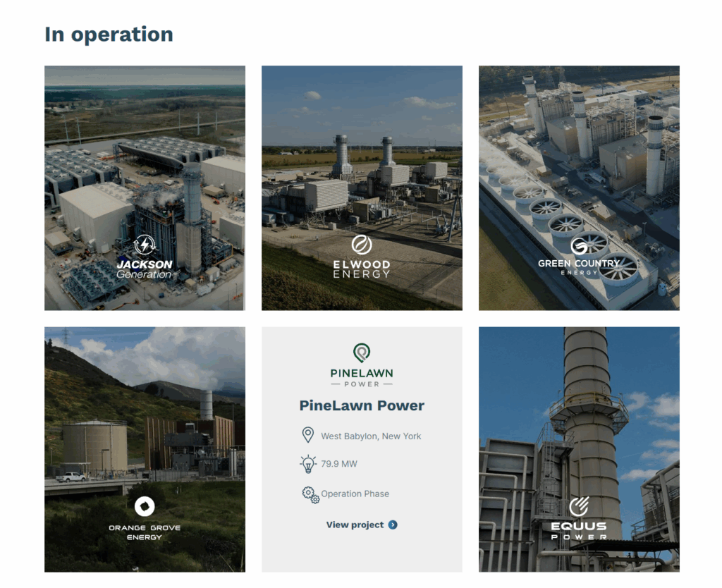Click the Operation Phase status text

pyautogui.click(x=355, y=494)
